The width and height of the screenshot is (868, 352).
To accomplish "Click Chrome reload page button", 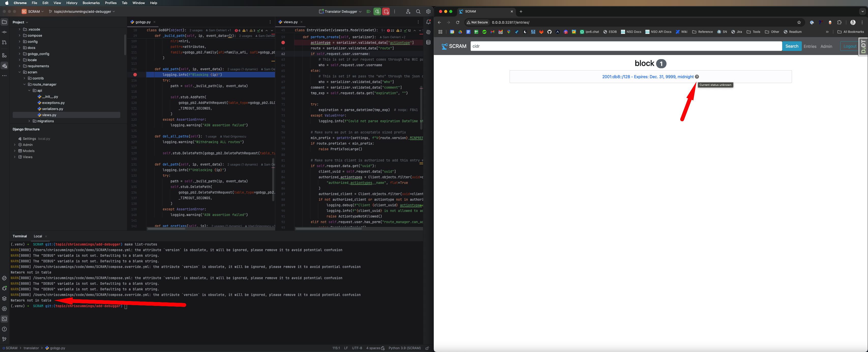I will 458,22.
